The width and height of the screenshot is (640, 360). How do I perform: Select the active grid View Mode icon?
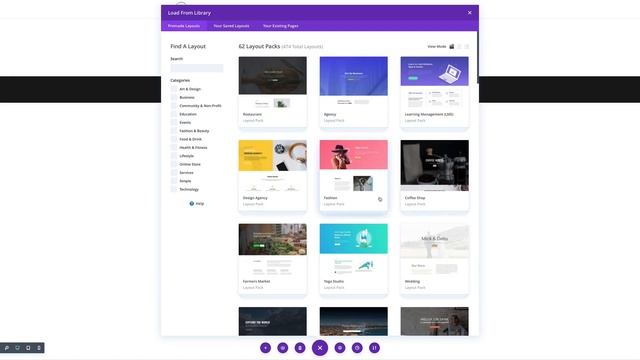click(x=452, y=47)
